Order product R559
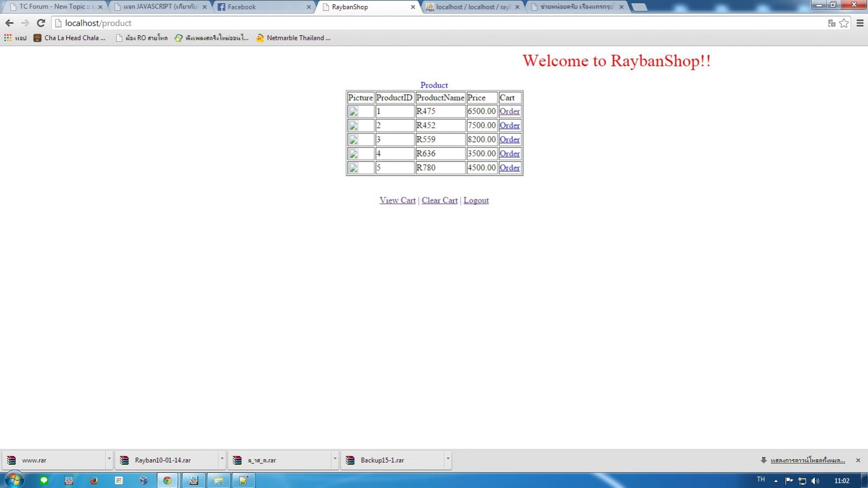The height and width of the screenshot is (488, 868). [x=509, y=139]
